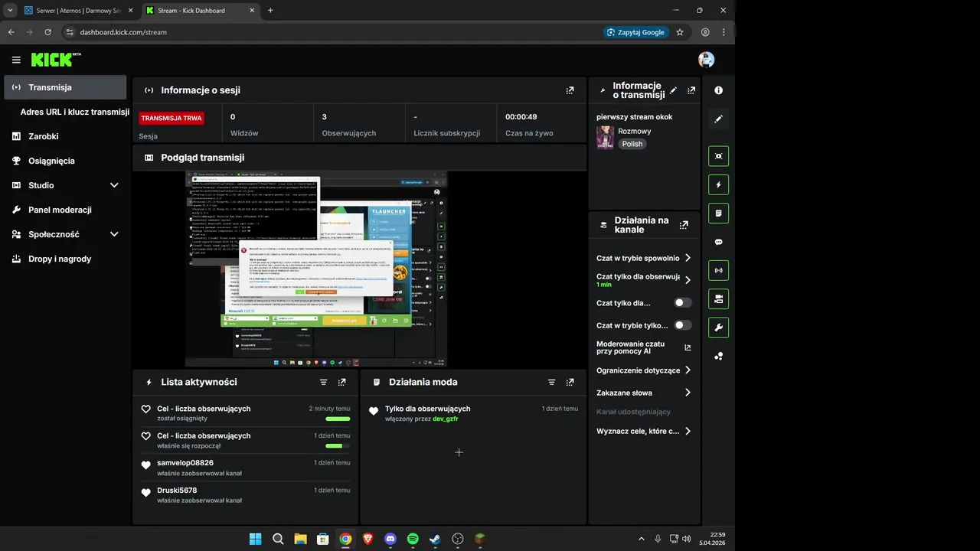Filter the Lista aktywności panel
This screenshot has height=551, width=980.
[x=323, y=382]
